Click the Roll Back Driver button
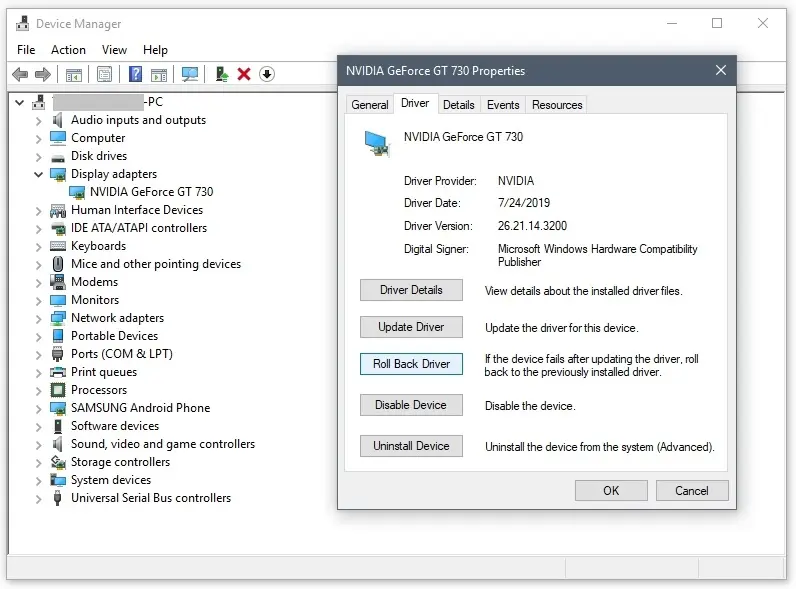Image resolution: width=796 pixels, height=589 pixels. click(x=411, y=364)
